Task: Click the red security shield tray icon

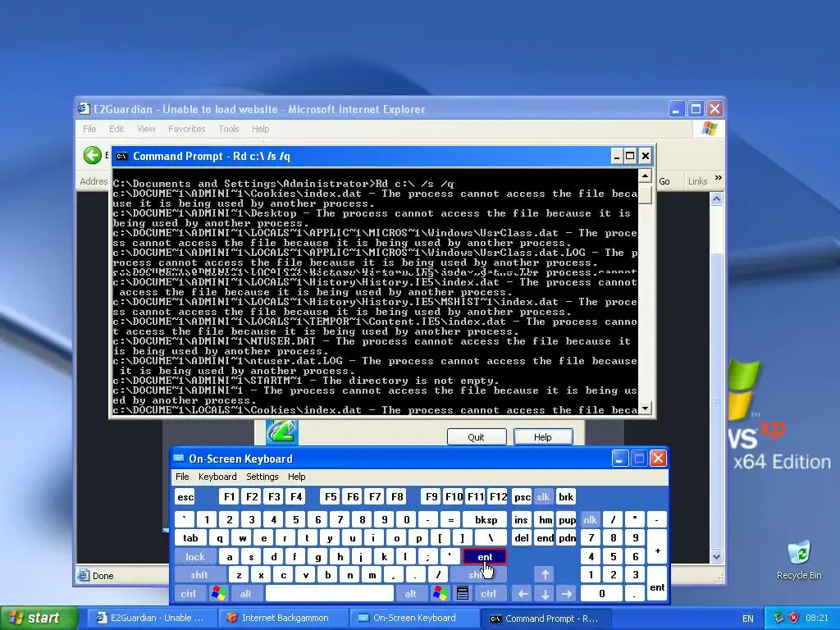Action: pyautogui.click(x=794, y=618)
